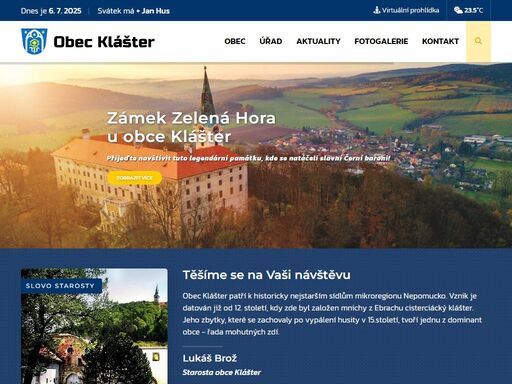The image size is (512, 384).
Task: Click the yellow ZOBRAZIT VÍCE button
Action: pos(135,178)
